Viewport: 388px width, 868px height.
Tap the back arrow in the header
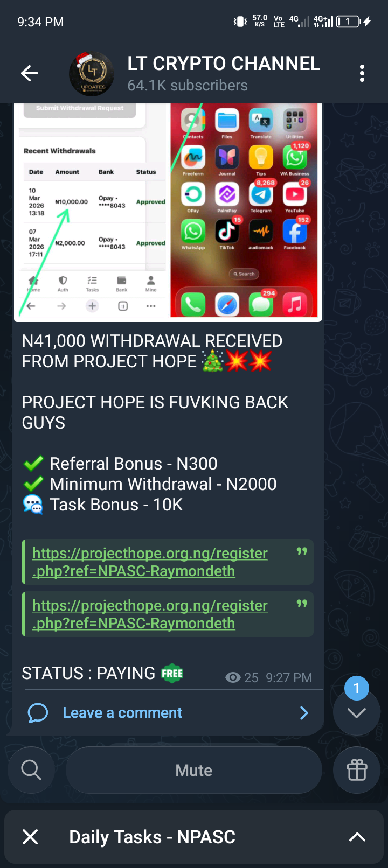(x=30, y=73)
